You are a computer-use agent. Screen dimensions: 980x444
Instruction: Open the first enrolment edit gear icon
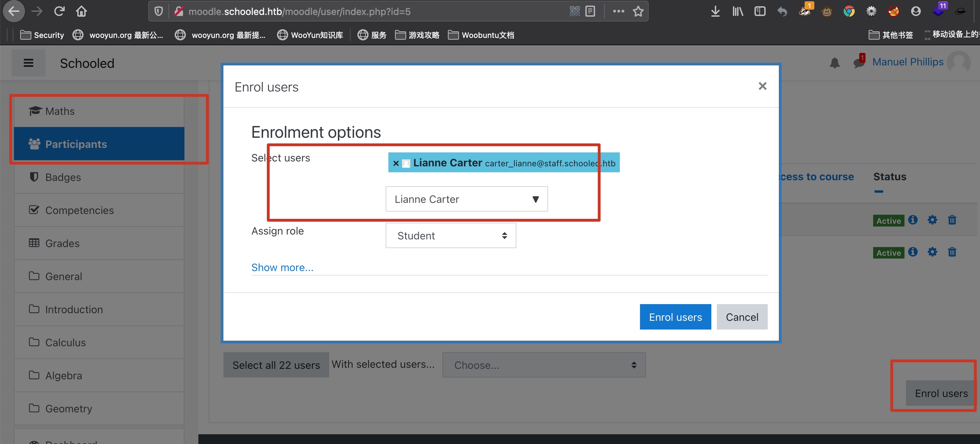coord(932,220)
